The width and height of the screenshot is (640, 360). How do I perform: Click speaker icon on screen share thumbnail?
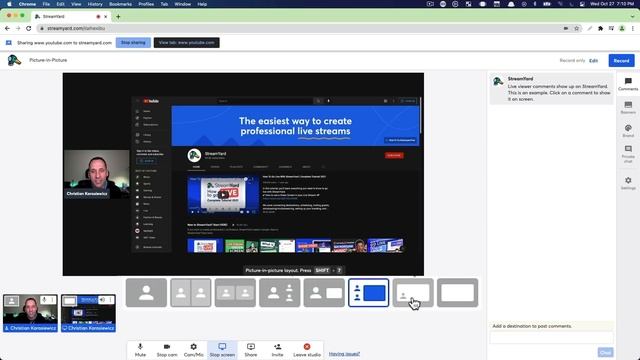pyautogui.click(x=102, y=300)
